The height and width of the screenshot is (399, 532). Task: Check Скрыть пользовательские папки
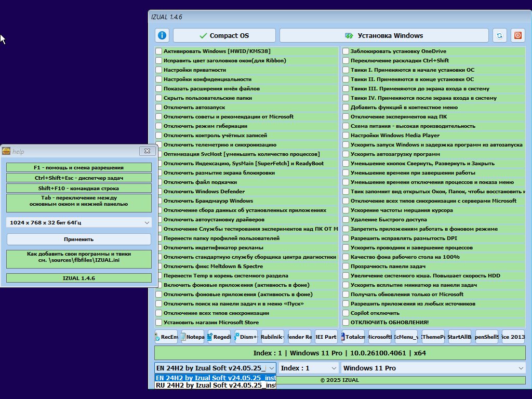click(x=159, y=98)
